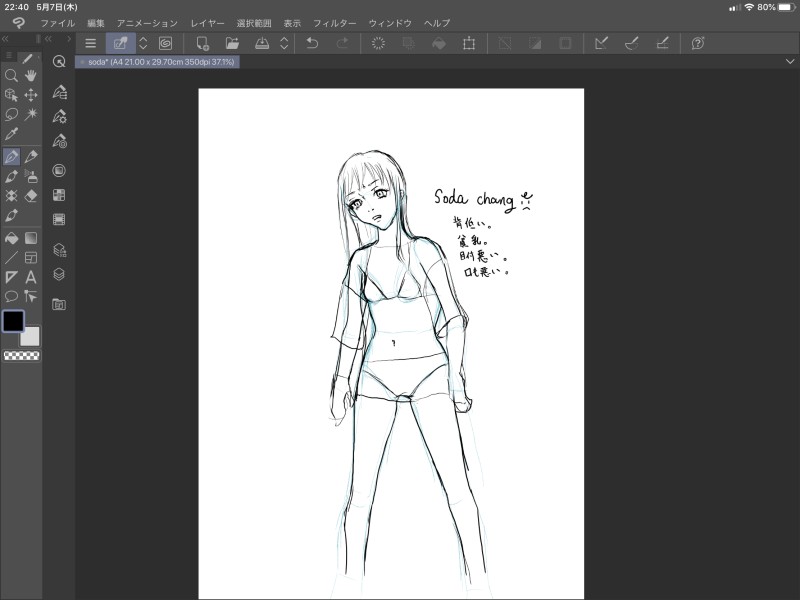This screenshot has width=800, height=600.
Task: Select the Operation object tool
Action: 11,95
